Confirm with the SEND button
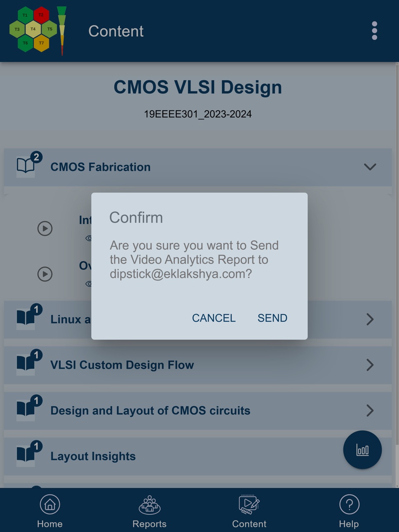Image resolution: width=399 pixels, height=532 pixels. (272, 318)
